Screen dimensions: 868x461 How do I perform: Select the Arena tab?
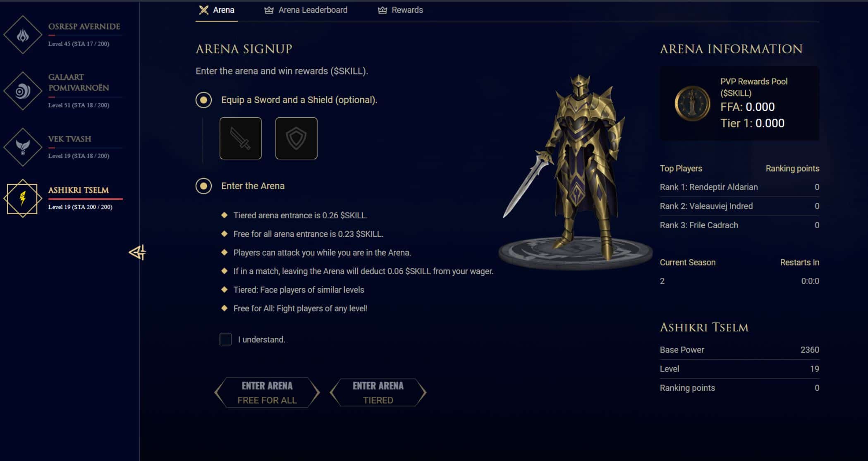point(217,10)
